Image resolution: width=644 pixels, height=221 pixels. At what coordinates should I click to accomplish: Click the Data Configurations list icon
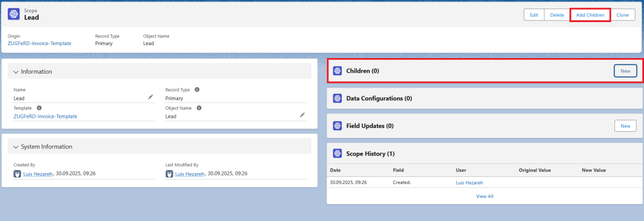click(338, 98)
